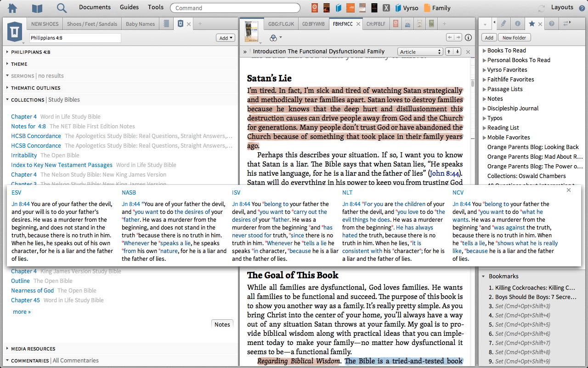Image resolution: width=588 pixels, height=368 pixels.
Task: Switch to the Shoes / Feet / Sandals tab
Action: [x=92, y=24]
